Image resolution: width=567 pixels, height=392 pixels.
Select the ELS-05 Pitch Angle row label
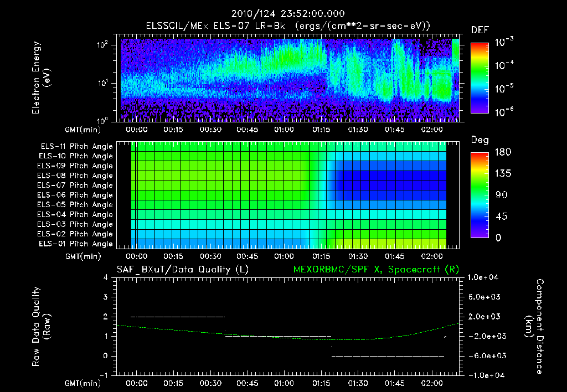point(75,205)
